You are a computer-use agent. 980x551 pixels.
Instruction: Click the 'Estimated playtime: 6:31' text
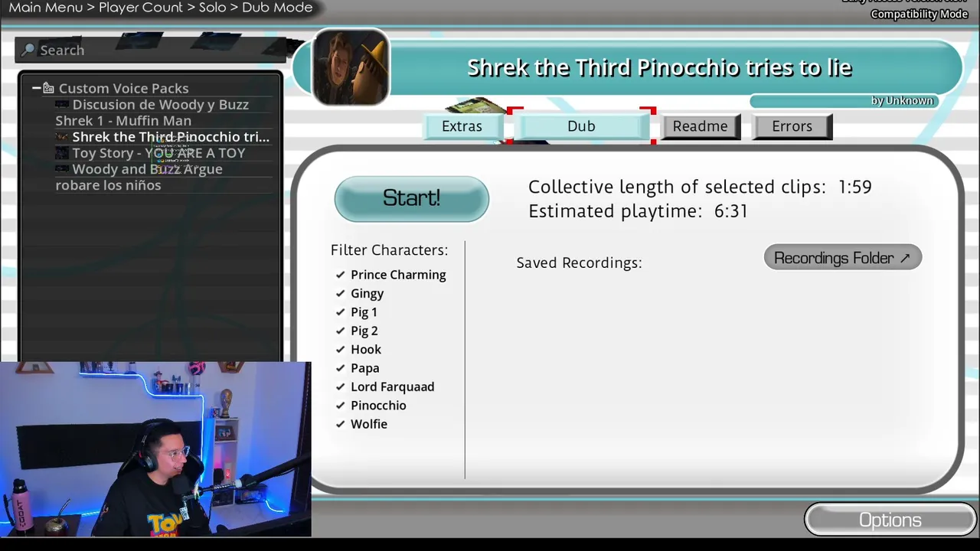click(638, 211)
